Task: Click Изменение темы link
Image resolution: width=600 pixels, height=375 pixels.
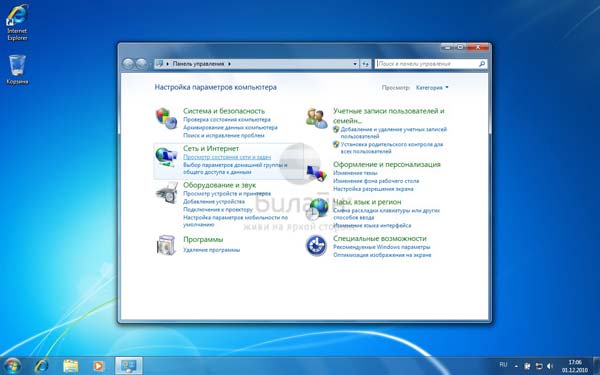Action: click(355, 173)
